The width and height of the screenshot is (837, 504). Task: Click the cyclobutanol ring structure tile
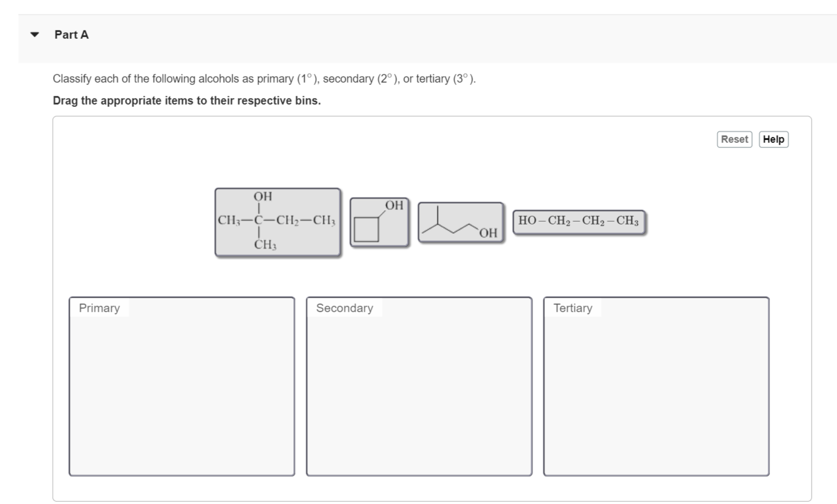point(380,222)
